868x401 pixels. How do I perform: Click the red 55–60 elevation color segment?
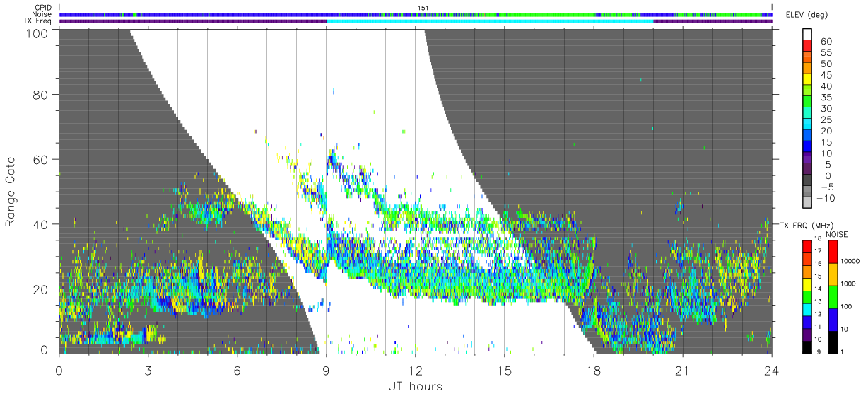(x=807, y=47)
